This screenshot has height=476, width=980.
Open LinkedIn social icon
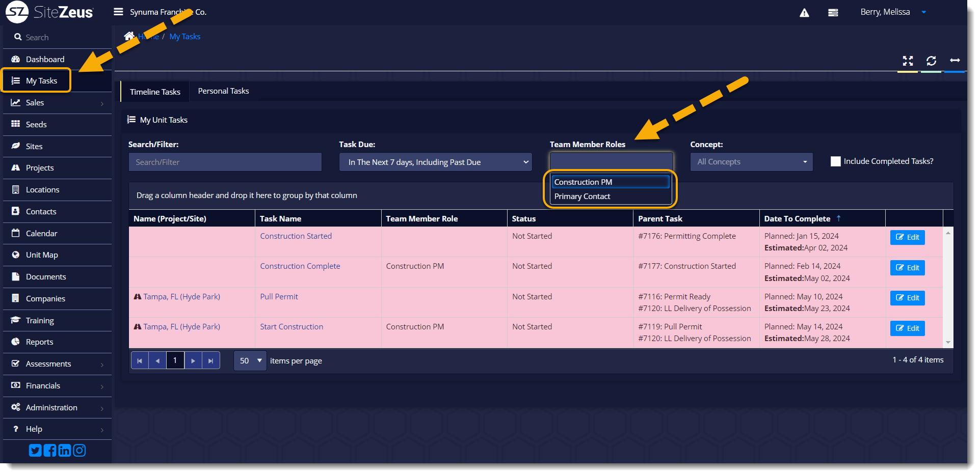tap(65, 451)
